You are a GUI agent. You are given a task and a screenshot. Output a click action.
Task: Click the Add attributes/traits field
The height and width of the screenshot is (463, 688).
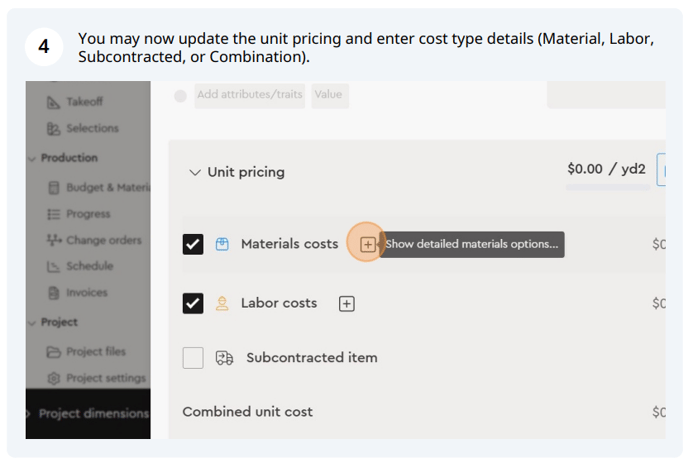click(250, 95)
